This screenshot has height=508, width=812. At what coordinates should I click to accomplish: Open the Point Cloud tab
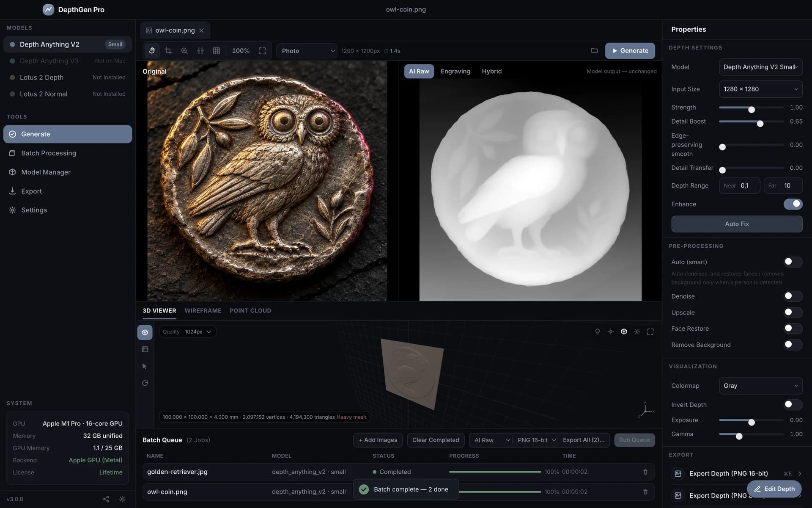pyautogui.click(x=250, y=311)
